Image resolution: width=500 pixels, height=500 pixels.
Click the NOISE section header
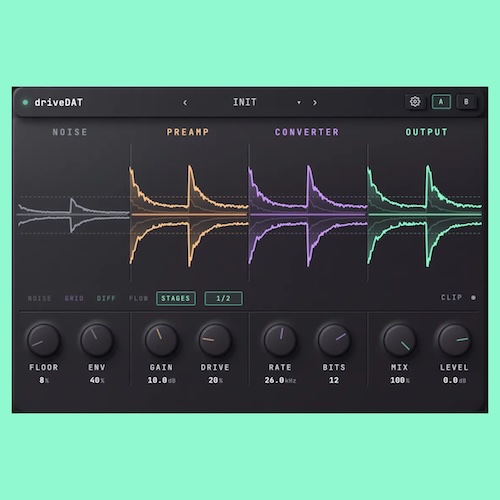[70, 132]
